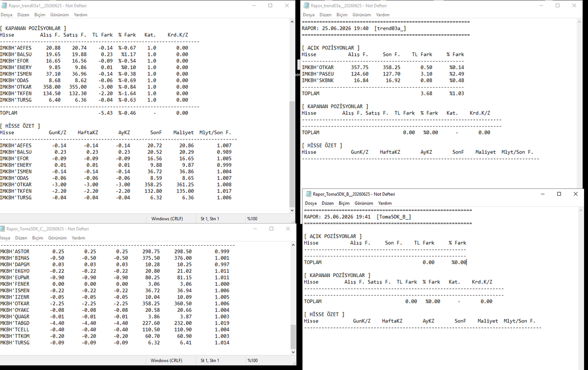
Task: Click the TCELL row name in Rapor_Toma5DK_C
Action: pyautogui.click(x=15, y=329)
